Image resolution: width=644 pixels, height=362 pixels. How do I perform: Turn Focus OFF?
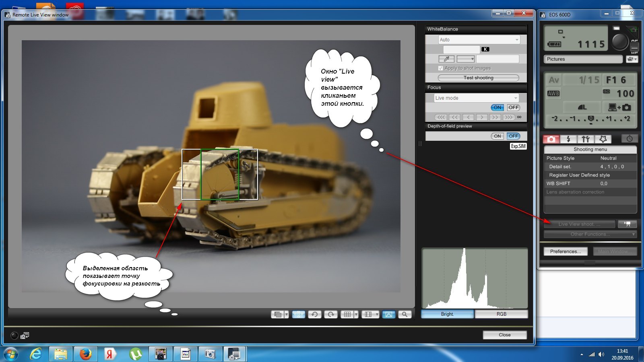514,107
